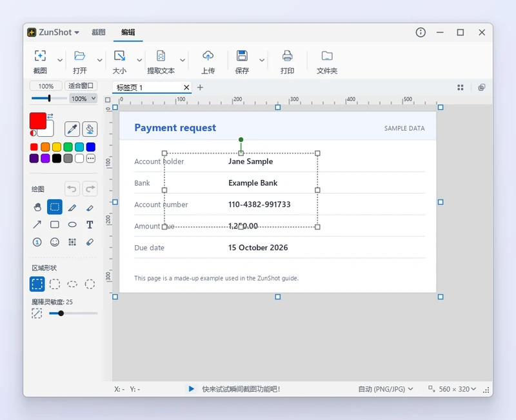Switch to the 截图 tab

tap(99, 32)
